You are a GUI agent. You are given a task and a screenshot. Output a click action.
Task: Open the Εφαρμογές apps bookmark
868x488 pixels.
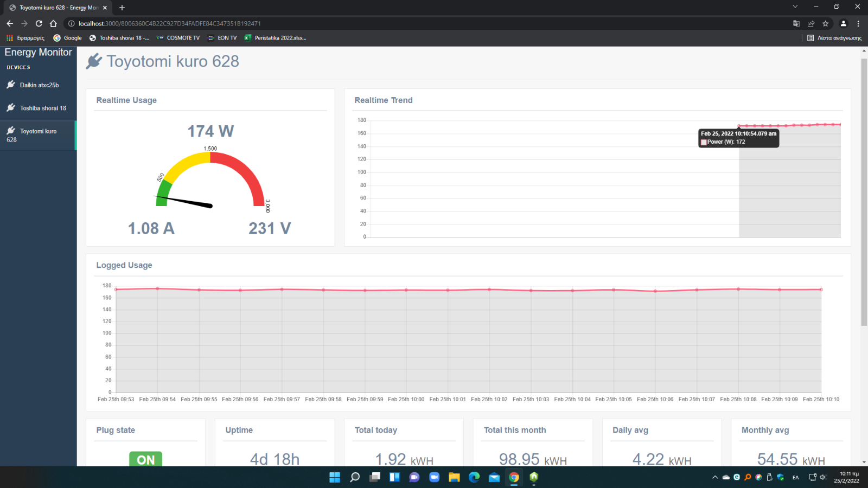tap(25, 38)
